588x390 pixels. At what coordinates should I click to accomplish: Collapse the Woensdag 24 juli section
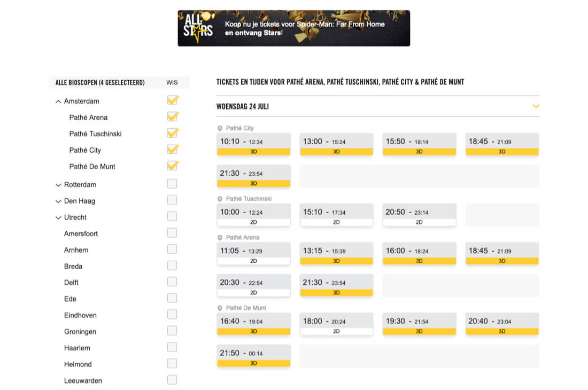point(536,106)
